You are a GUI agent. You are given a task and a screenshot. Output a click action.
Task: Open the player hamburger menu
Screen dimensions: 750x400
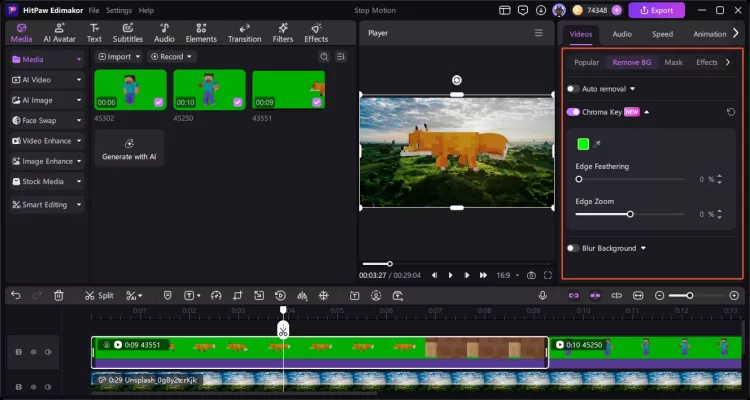539,33
